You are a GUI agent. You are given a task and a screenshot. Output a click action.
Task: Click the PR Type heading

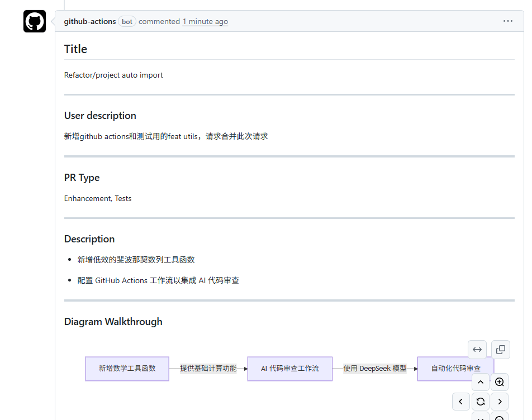(82, 178)
